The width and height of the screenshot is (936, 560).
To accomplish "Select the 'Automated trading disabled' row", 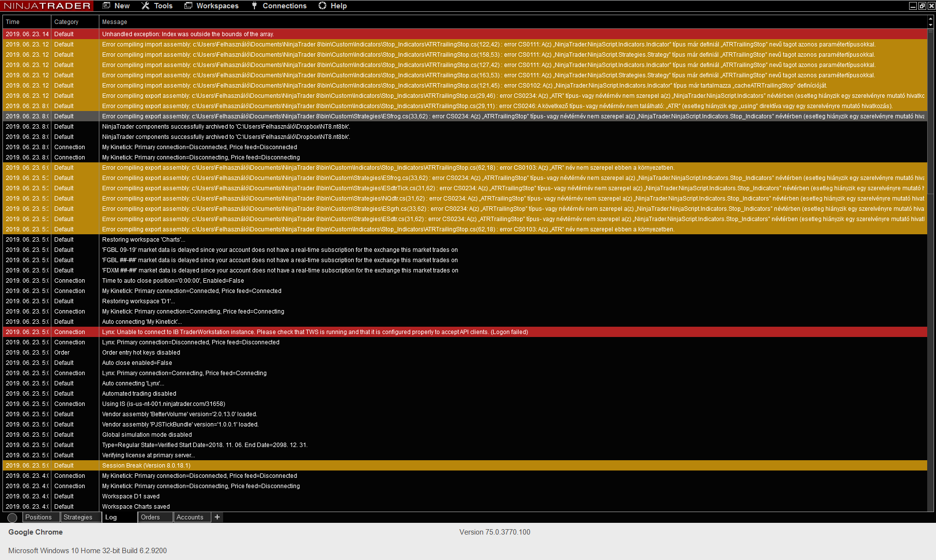I will (x=465, y=394).
